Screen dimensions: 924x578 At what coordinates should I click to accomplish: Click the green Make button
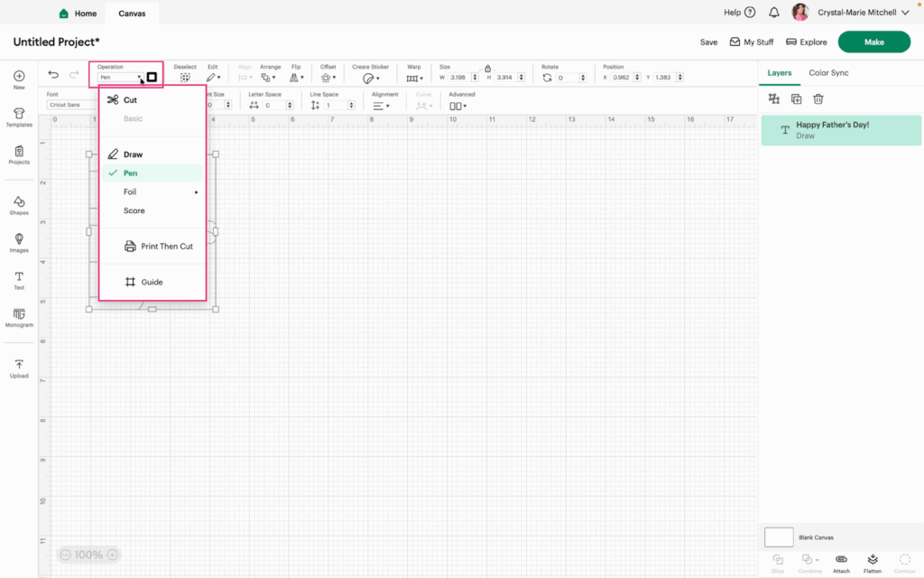(873, 42)
